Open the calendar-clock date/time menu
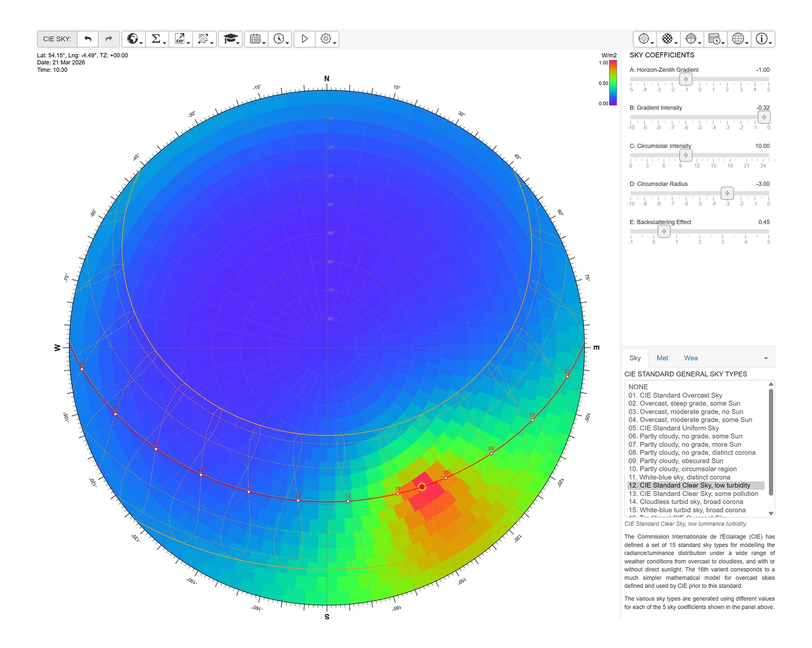 (x=716, y=39)
